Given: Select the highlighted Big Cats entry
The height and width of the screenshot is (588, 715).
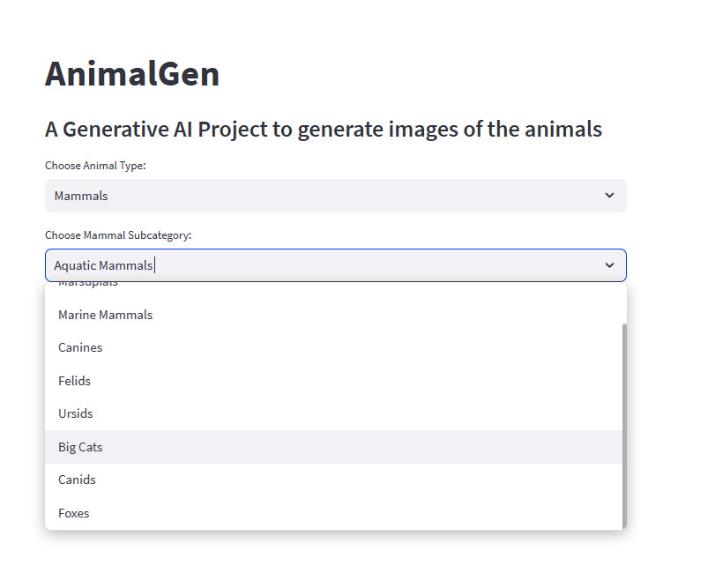Looking at the screenshot, I should coord(80,447).
